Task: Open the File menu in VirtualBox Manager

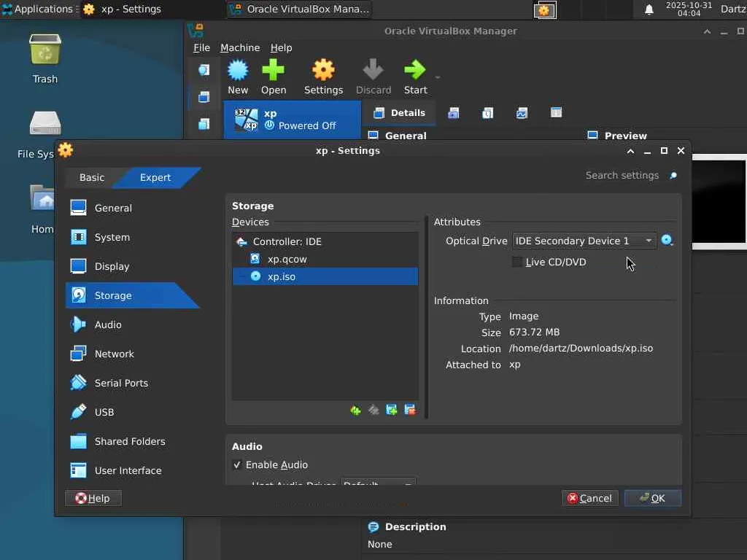Action: (x=201, y=47)
